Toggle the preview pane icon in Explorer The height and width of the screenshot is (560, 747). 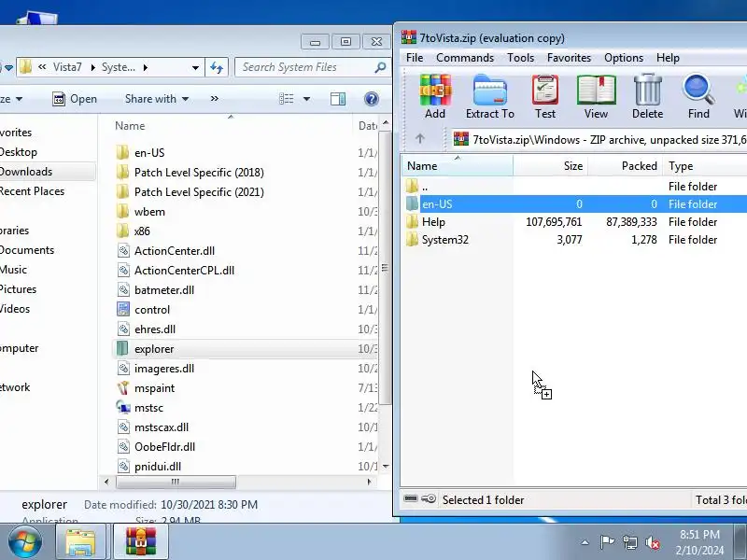tap(338, 99)
